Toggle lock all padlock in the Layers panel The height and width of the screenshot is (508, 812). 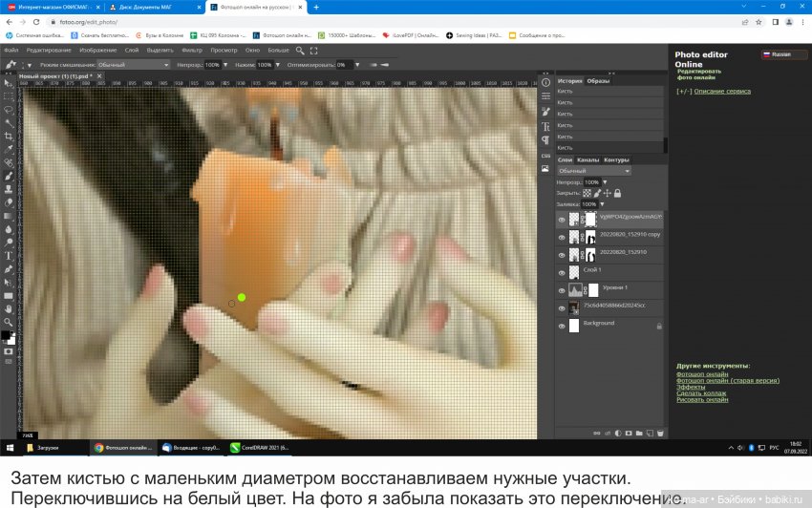click(618, 193)
